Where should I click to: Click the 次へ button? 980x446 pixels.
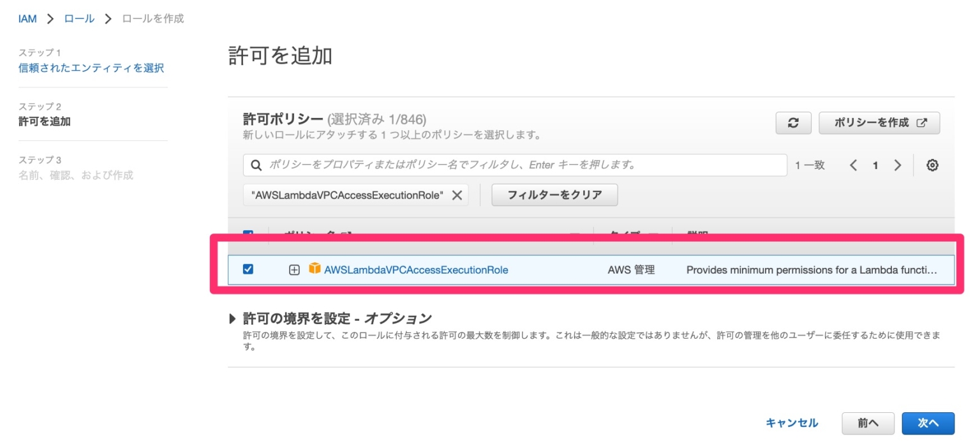928,423
